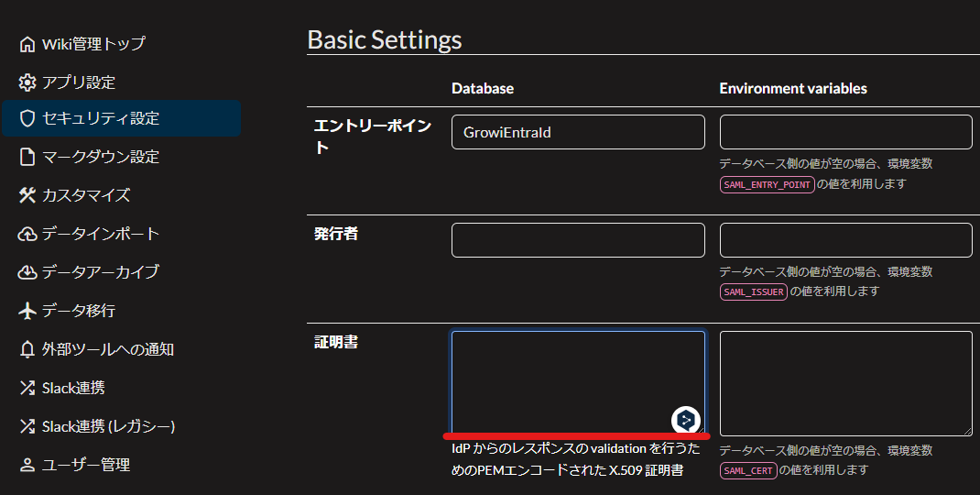Click the tools icon for カスタマイズ

click(x=27, y=195)
